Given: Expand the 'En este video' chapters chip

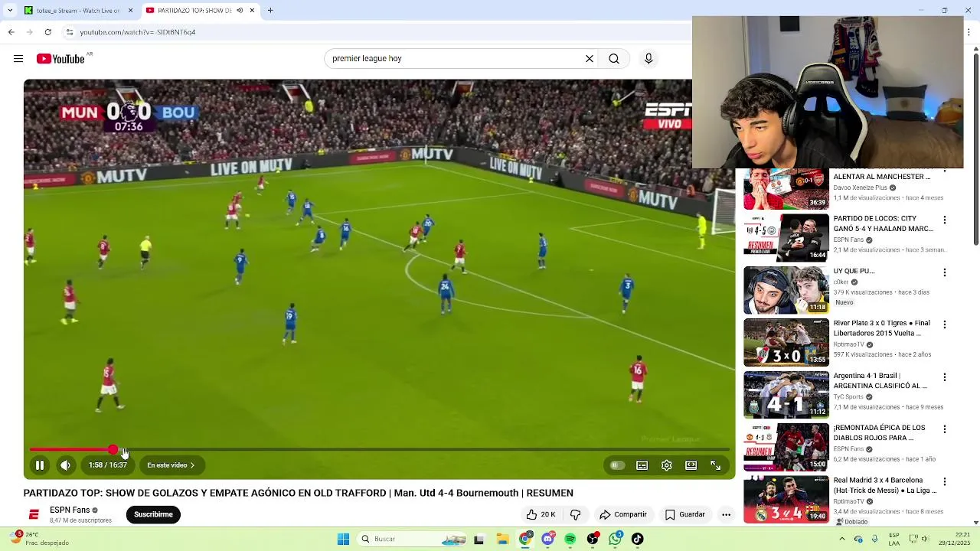Looking at the screenshot, I should (x=171, y=465).
